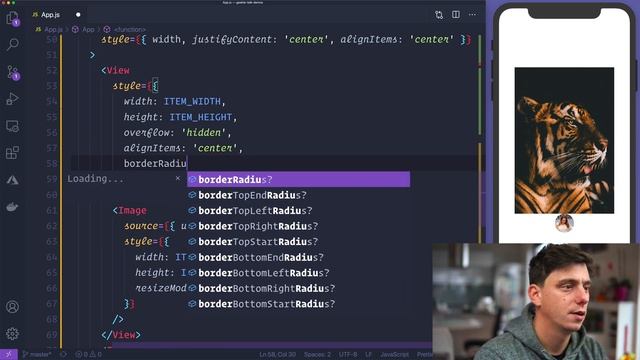The image size is (640, 360).
Task: Click the <Image tag on line 61
Action: coord(129,211)
